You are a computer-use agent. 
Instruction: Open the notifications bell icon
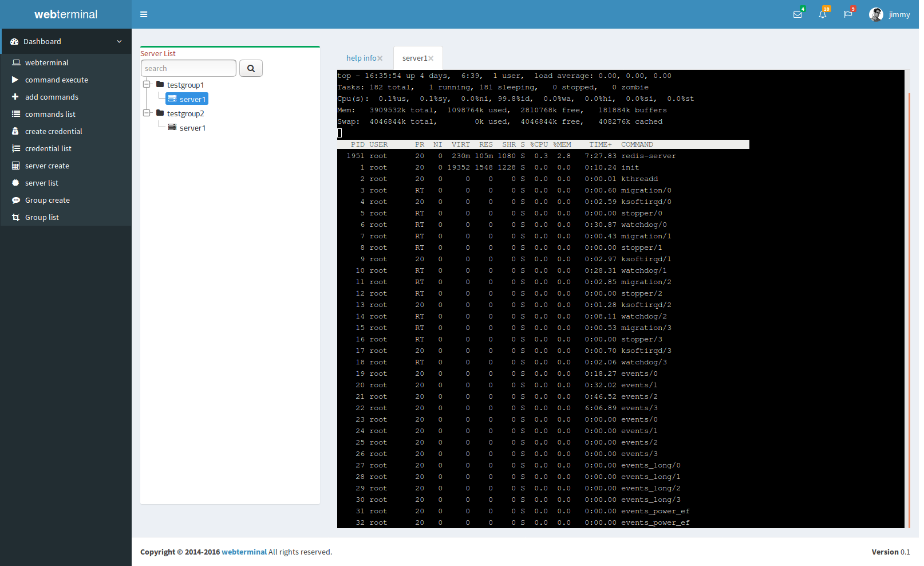(823, 14)
